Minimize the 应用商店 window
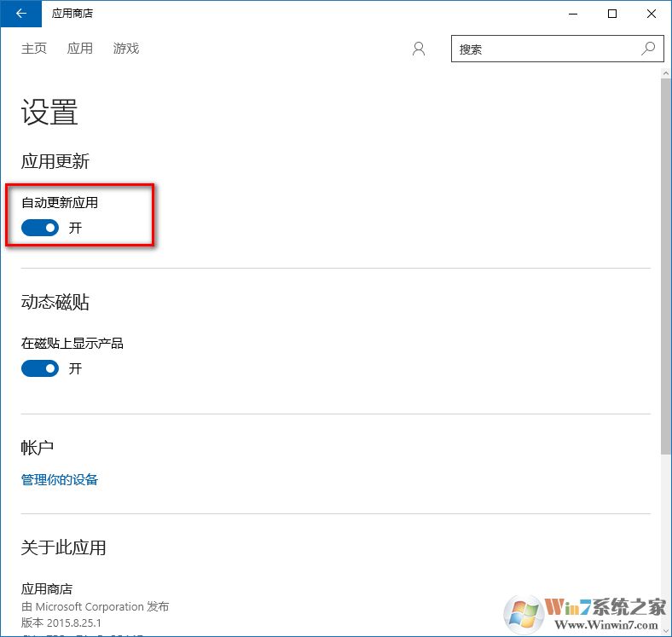The image size is (672, 637). (573, 14)
